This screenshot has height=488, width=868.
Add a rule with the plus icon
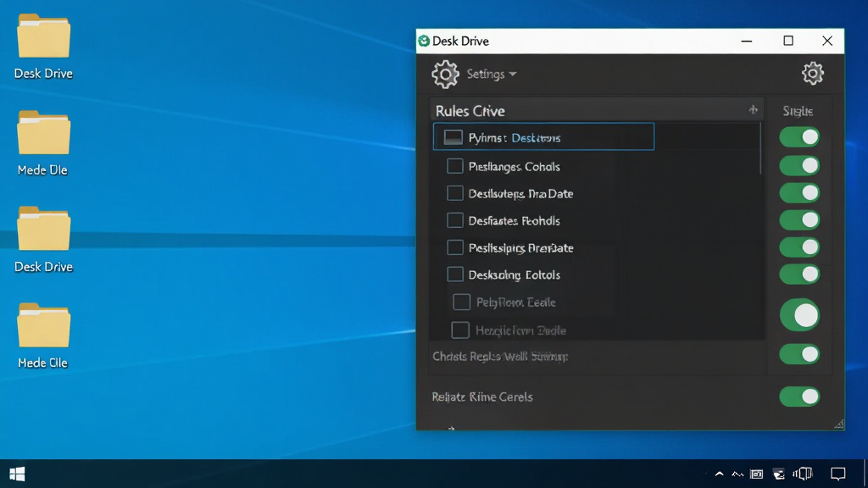coord(753,109)
